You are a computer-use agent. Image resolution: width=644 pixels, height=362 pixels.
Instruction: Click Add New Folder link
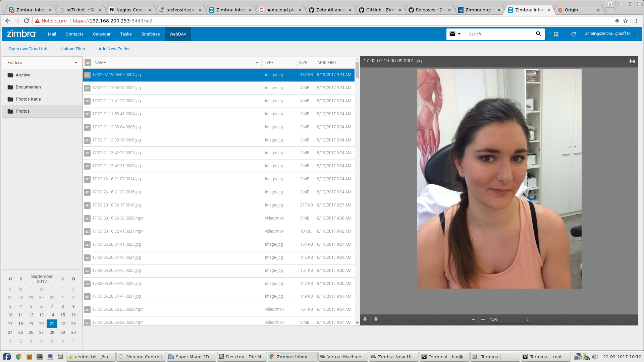114,49
